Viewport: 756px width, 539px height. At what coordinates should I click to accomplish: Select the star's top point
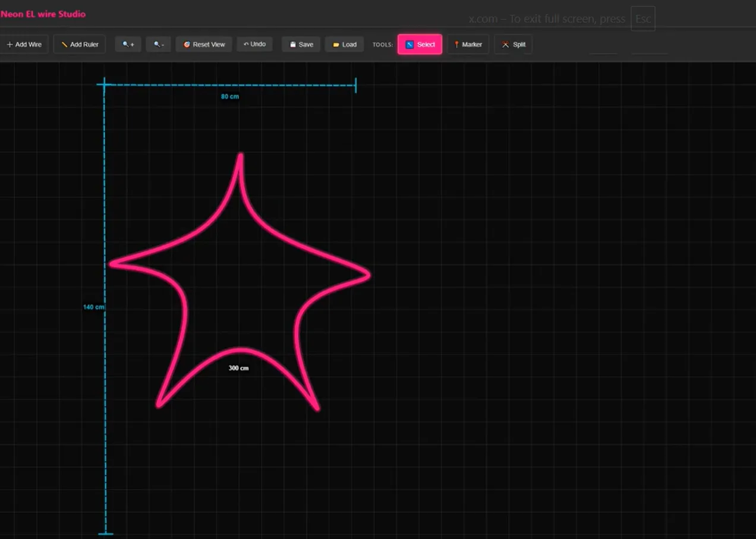[241, 156]
